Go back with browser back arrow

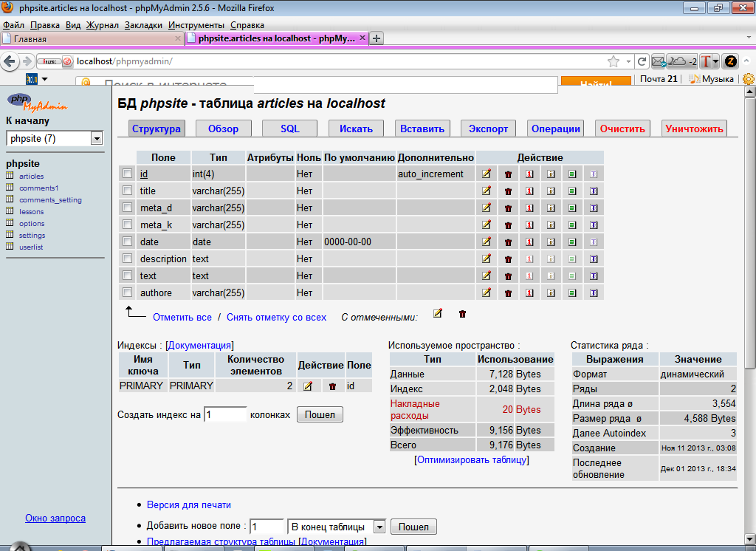coord(10,61)
